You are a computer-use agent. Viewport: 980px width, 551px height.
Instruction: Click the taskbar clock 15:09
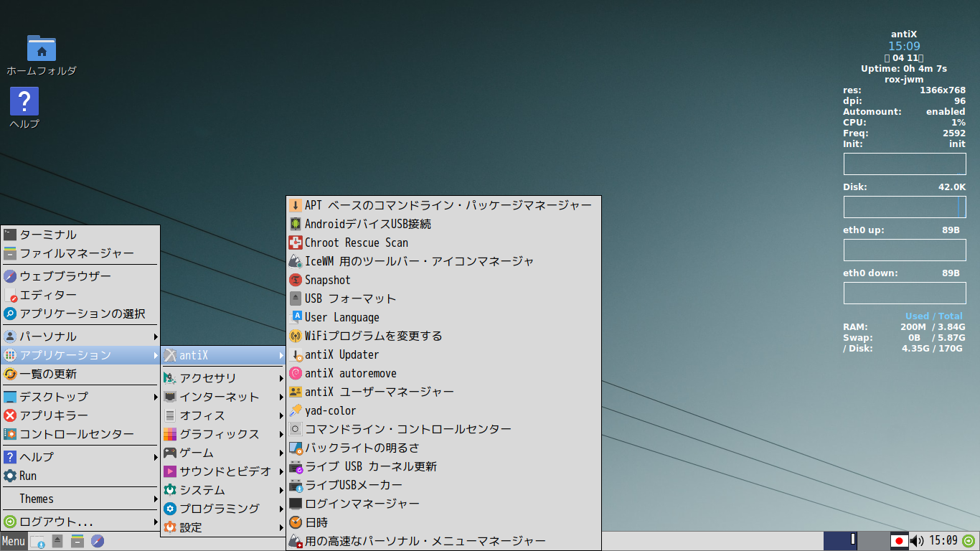pos(943,541)
